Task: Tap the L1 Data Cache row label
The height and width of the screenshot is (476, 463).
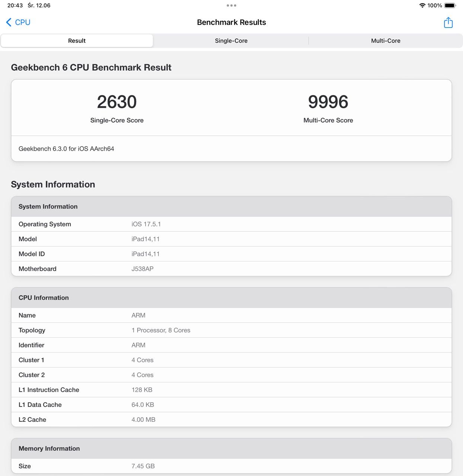Action: pos(40,405)
